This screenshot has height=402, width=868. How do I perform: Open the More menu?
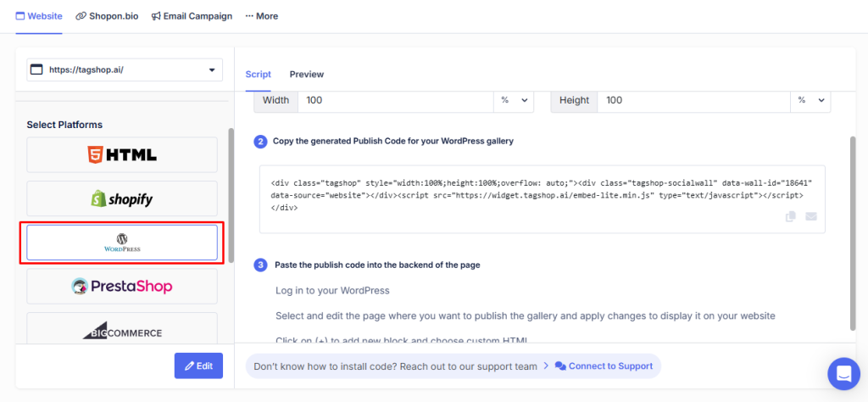pyautogui.click(x=261, y=16)
